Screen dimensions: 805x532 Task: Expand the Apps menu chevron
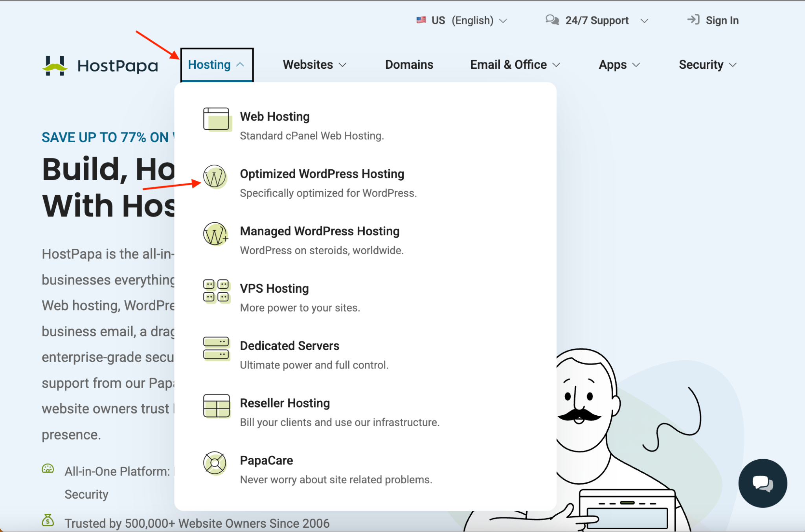[636, 65]
